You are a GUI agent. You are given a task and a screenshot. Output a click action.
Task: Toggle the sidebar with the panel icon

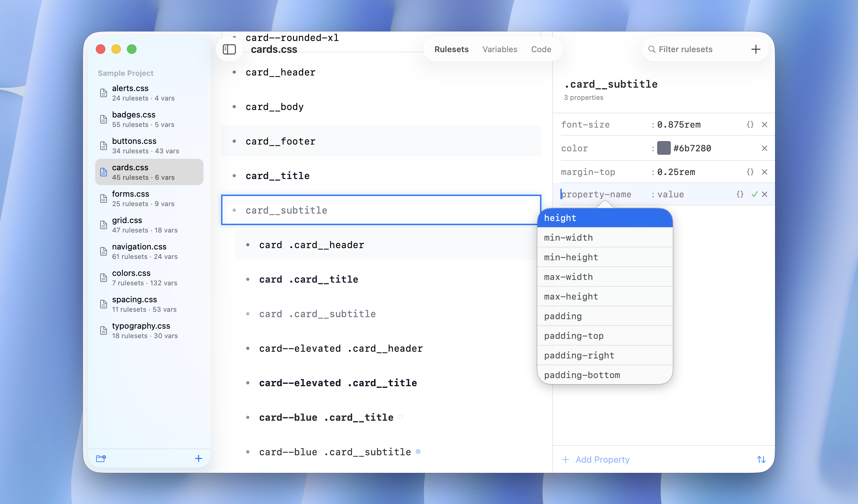tap(229, 49)
